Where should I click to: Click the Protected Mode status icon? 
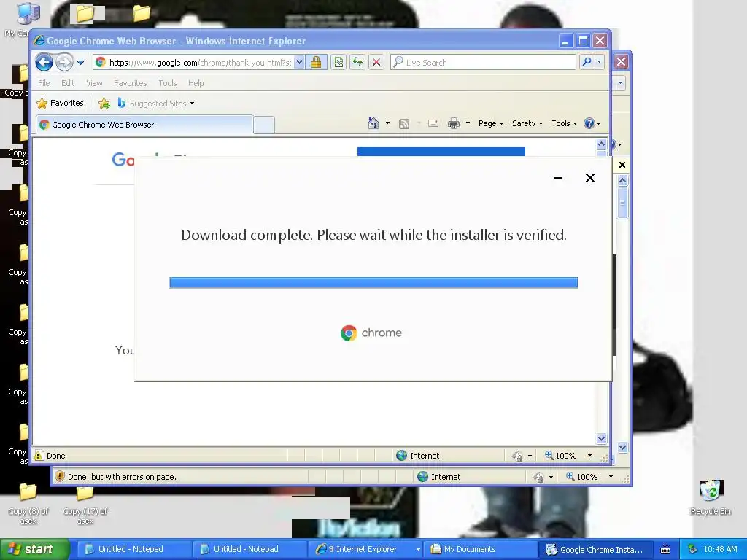517,456
